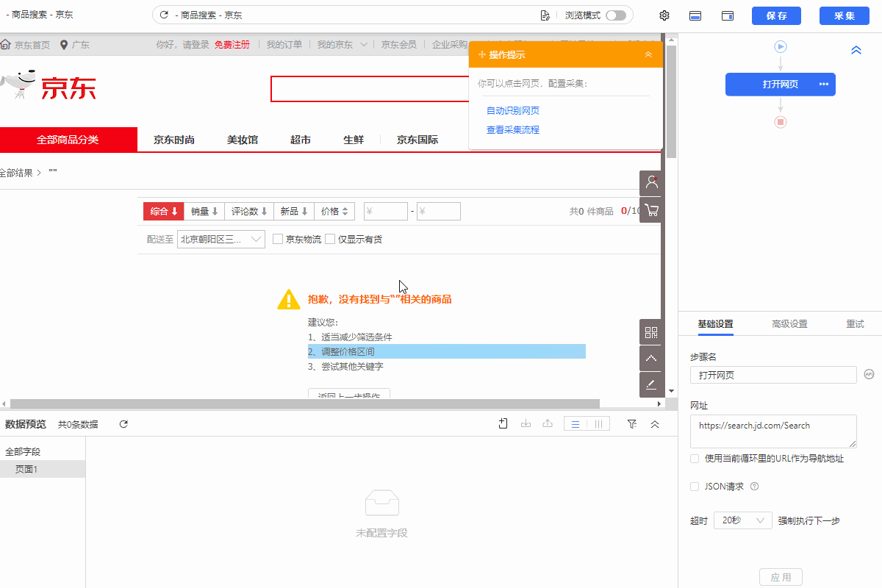The height and width of the screenshot is (588, 882).
Task: Collapse the 操作提示 panel
Action: [x=648, y=55]
